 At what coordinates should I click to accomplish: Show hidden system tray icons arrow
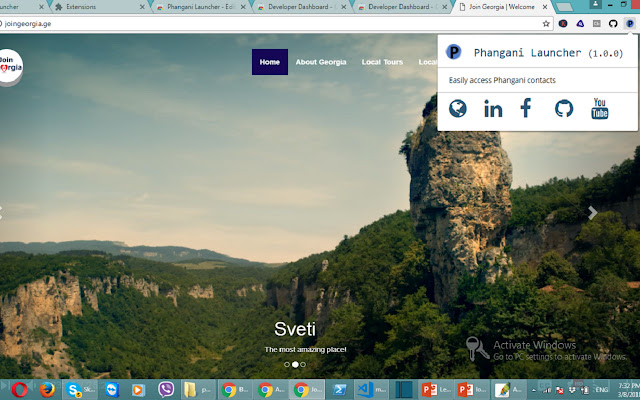pyautogui.click(x=534, y=390)
